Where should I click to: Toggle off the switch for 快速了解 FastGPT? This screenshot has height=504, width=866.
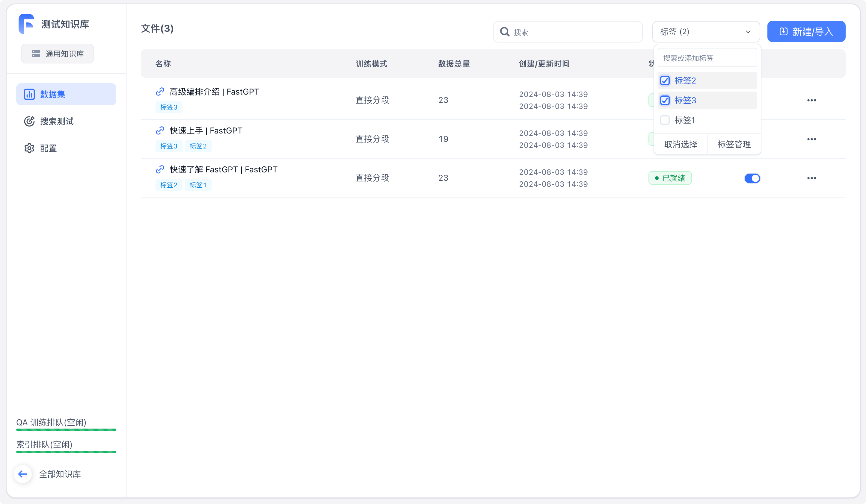(x=752, y=178)
